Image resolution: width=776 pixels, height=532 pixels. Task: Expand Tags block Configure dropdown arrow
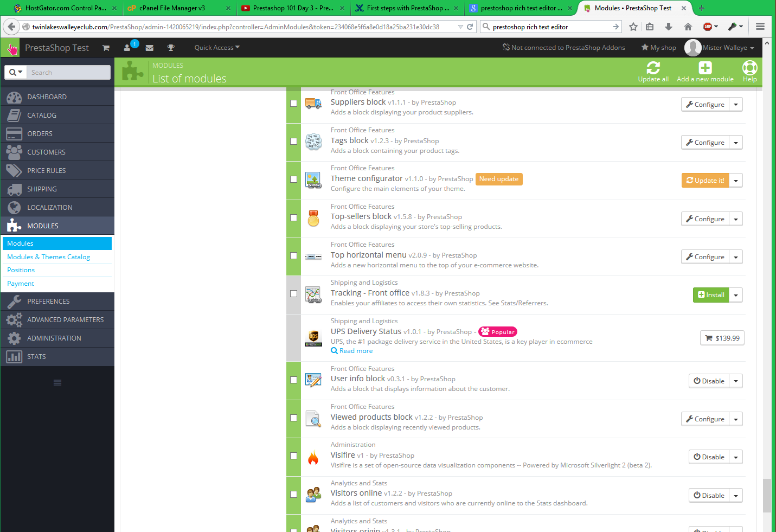coord(736,143)
